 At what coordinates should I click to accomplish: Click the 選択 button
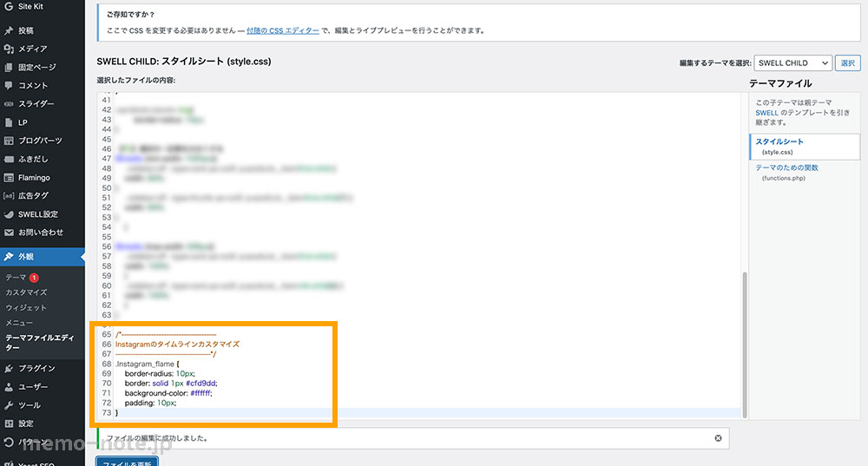click(847, 63)
